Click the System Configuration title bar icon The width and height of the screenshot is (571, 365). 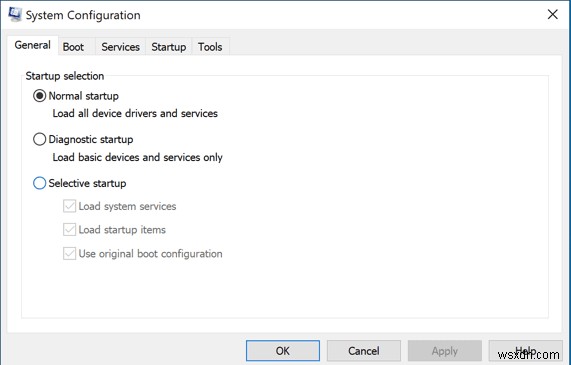pos(15,15)
